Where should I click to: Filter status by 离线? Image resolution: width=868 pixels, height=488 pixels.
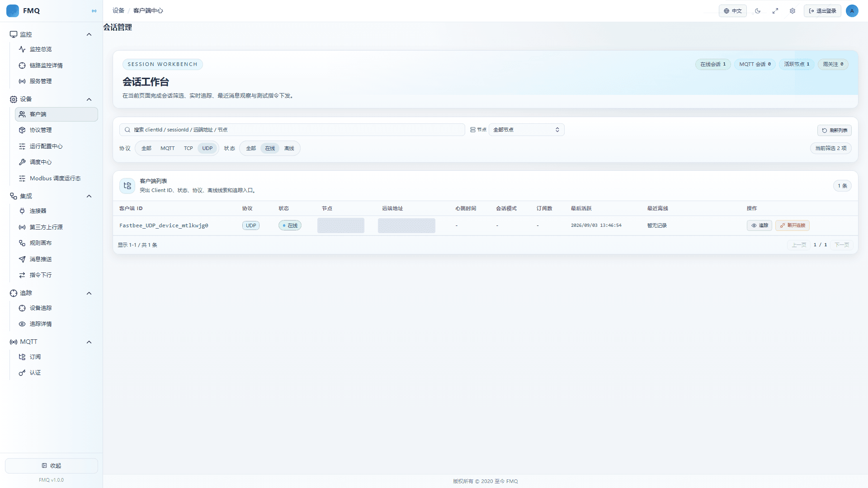(289, 148)
